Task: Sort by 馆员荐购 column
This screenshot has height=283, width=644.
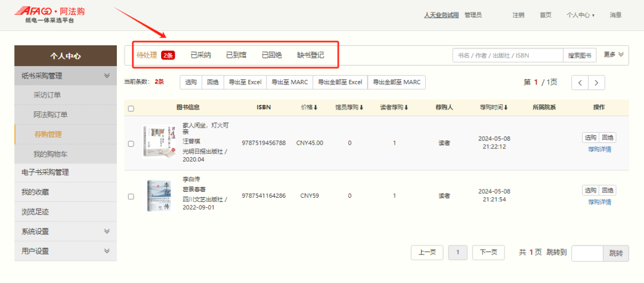Action: (x=349, y=108)
